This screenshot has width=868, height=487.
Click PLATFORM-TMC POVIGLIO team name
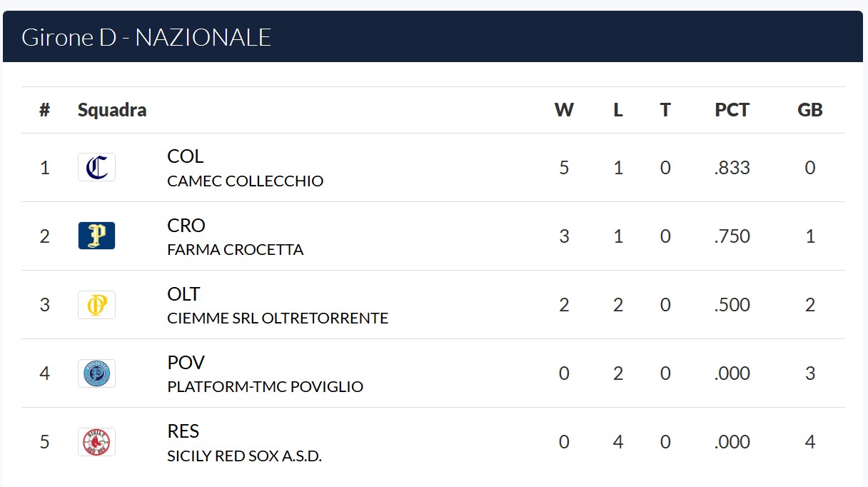coord(265,387)
